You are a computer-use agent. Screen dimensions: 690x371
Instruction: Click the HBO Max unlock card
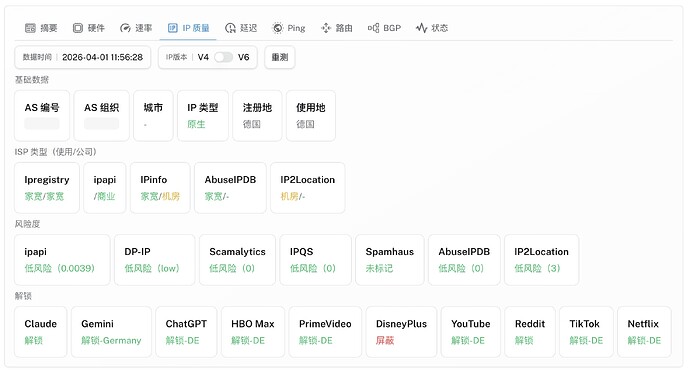point(253,332)
